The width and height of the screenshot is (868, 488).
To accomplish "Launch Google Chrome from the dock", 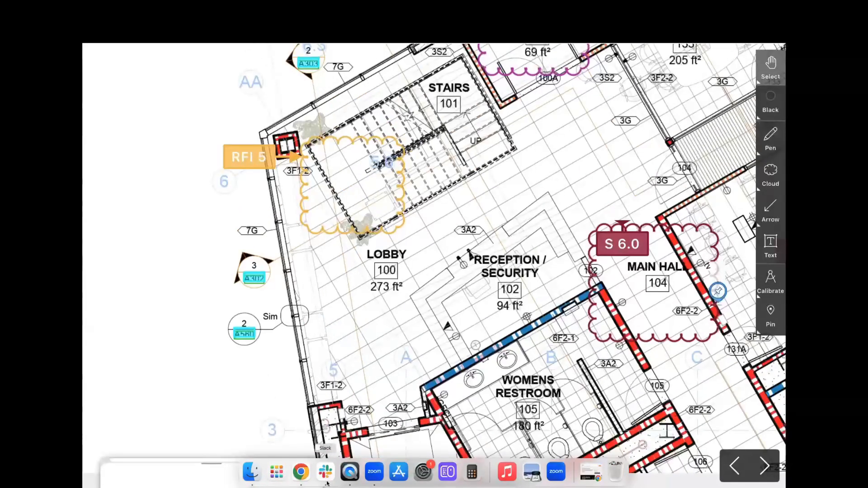I will pos(301,471).
